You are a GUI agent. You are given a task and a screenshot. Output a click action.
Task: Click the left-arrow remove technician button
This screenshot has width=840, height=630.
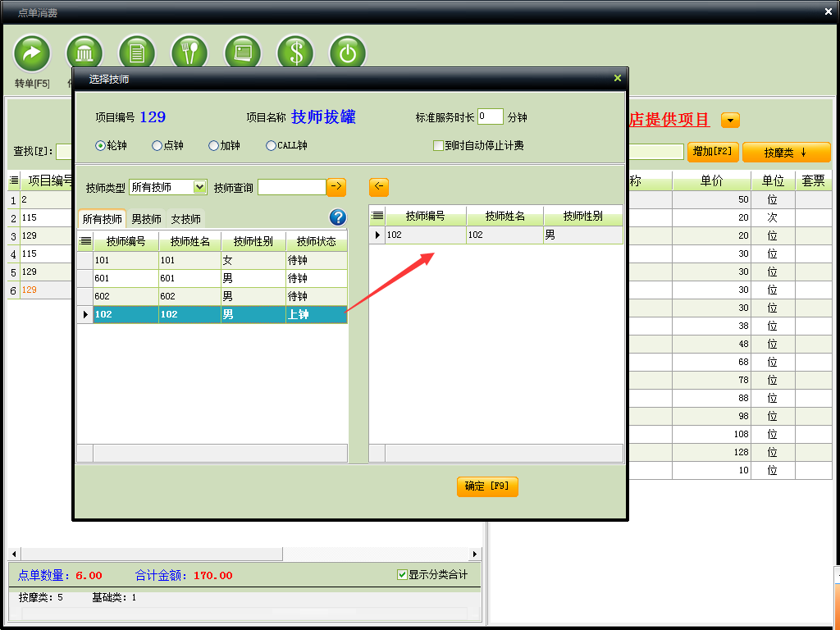click(378, 187)
